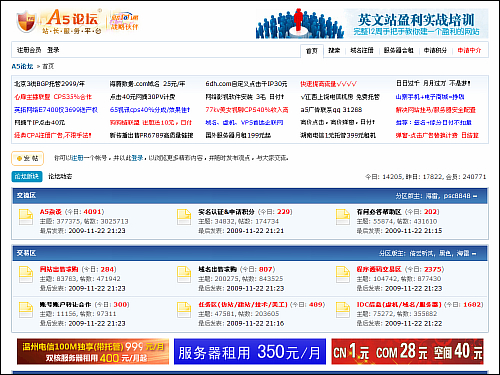
Task: Open the IDC信息 forum title link
Action: [x=399, y=304]
